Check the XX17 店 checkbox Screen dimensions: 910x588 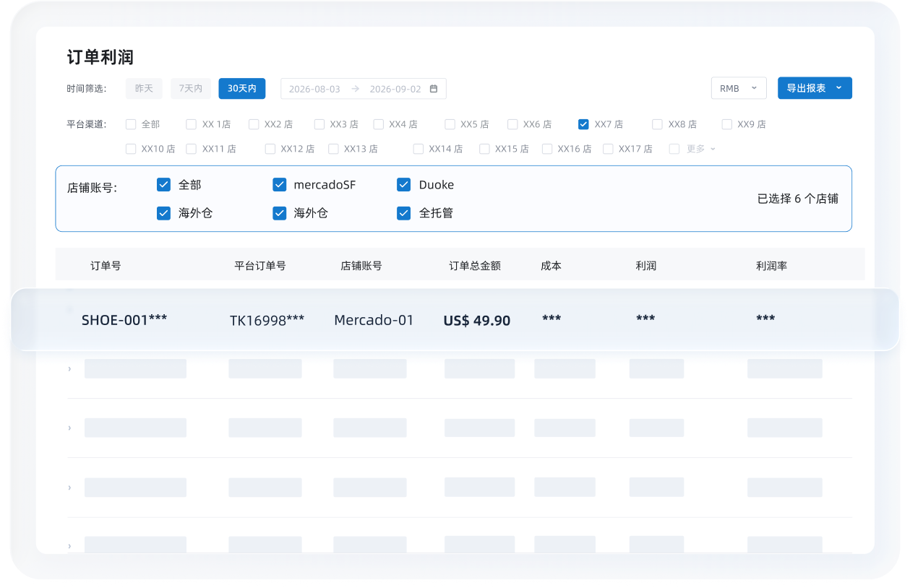[609, 149]
